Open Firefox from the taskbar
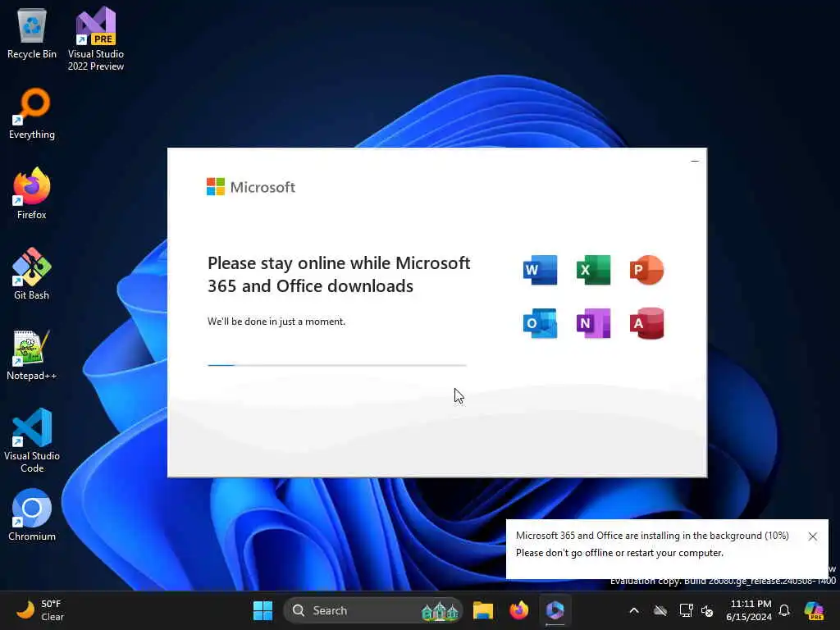 click(518, 610)
